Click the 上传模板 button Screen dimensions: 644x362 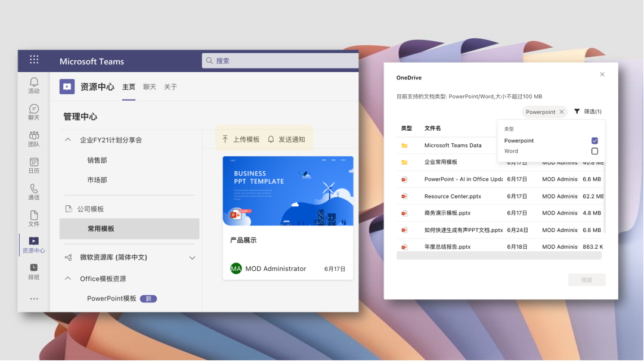(x=241, y=140)
